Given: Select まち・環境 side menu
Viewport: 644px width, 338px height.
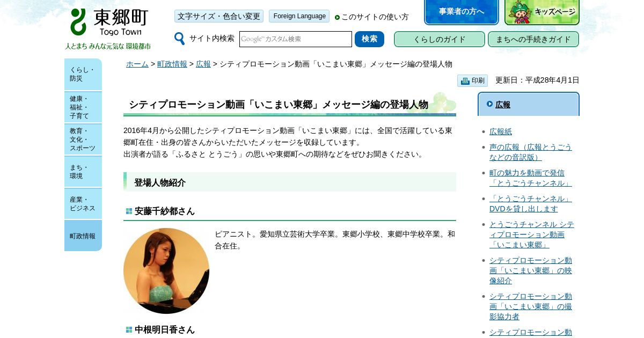Looking at the screenshot, I should 83,171.
